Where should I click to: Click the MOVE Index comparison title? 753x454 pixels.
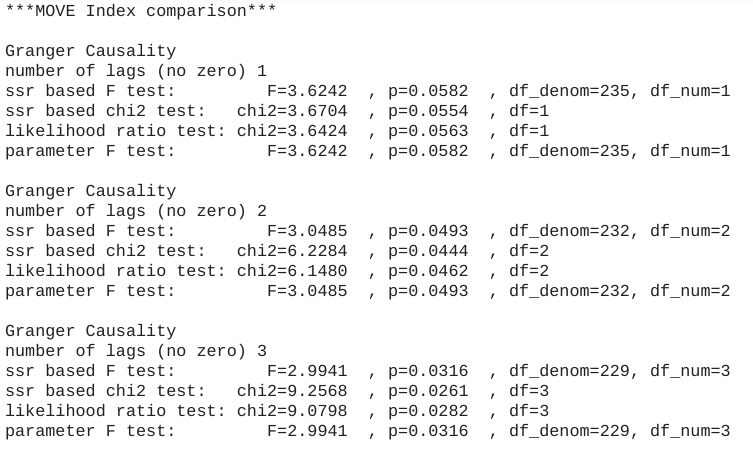tap(140, 11)
